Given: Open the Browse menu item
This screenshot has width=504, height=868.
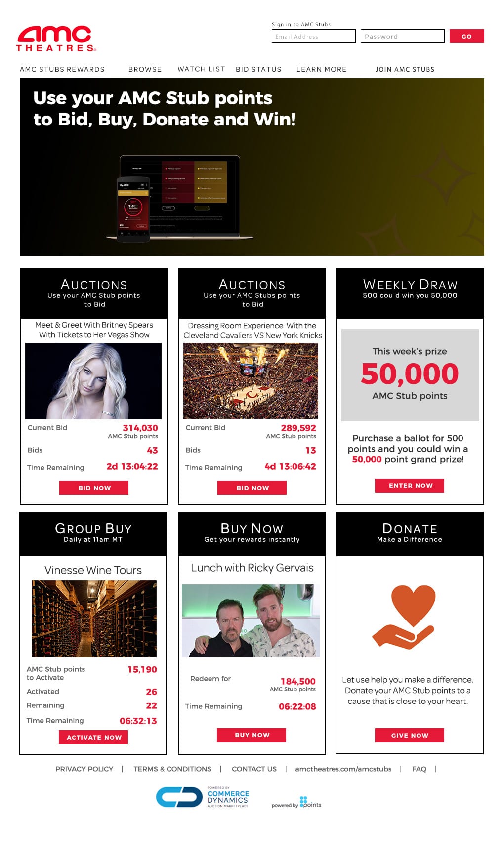Looking at the screenshot, I should click(x=145, y=69).
